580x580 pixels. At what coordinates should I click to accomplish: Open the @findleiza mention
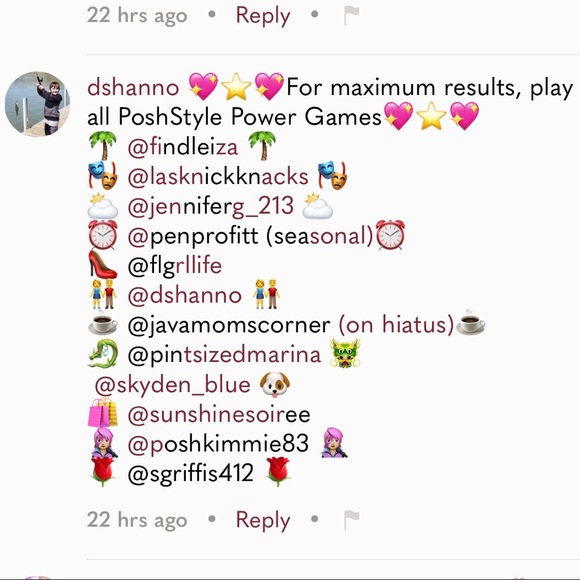coord(183,147)
